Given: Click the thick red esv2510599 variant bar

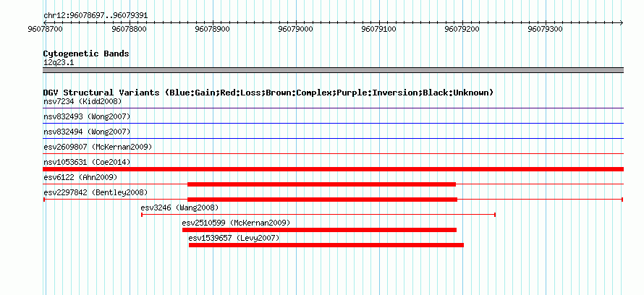Looking at the screenshot, I should click(320, 230).
